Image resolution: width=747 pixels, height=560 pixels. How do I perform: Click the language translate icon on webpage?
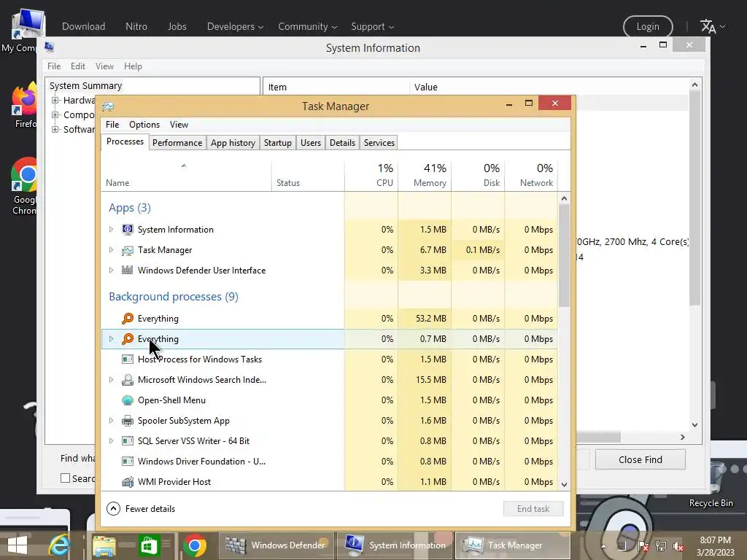pyautogui.click(x=708, y=27)
